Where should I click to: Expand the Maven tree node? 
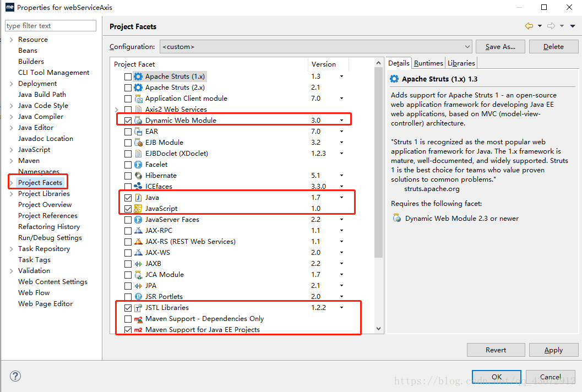[x=12, y=161]
